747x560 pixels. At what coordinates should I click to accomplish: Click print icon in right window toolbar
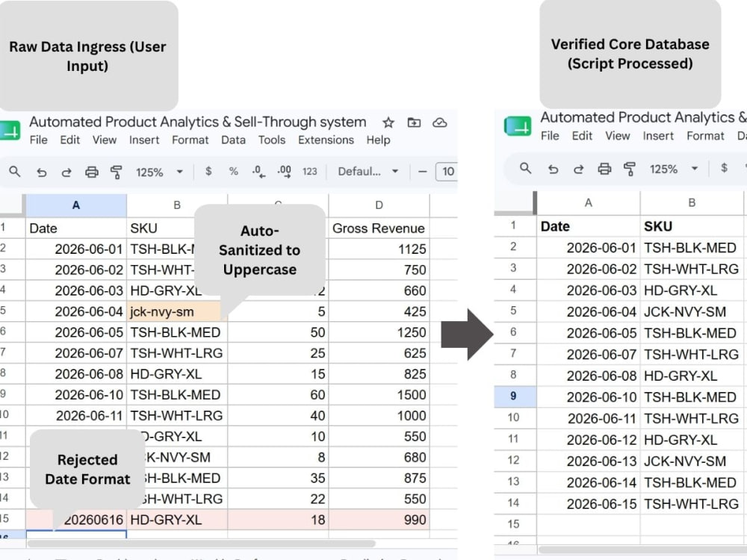[x=604, y=169]
